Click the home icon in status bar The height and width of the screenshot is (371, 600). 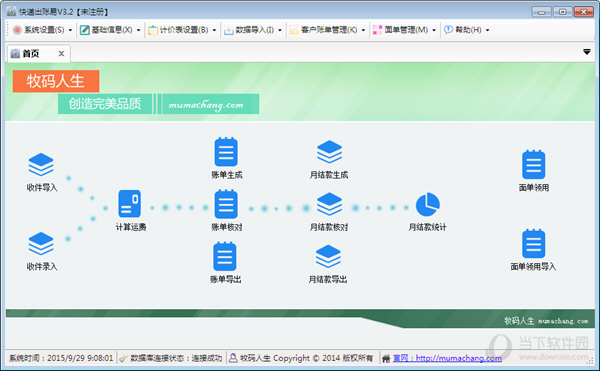[386, 358]
